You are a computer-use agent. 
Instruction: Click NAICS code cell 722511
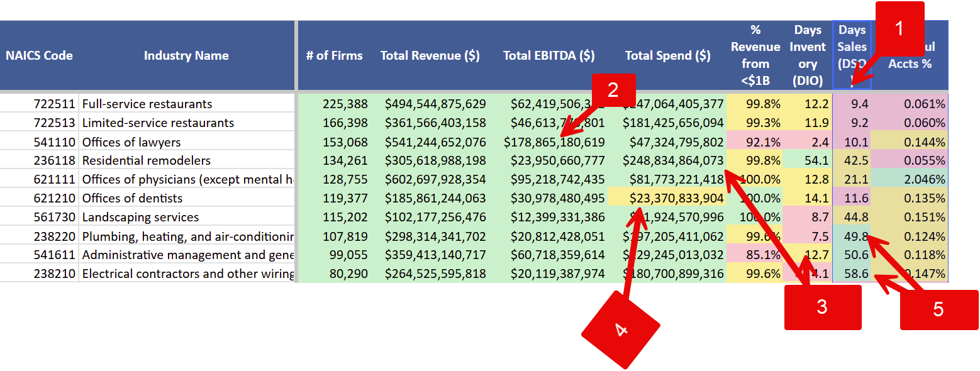click(x=39, y=104)
